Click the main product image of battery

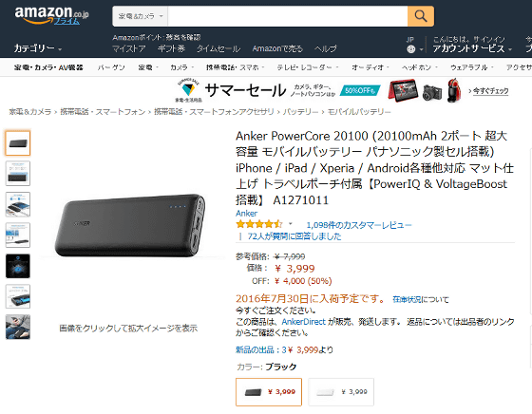130,225
